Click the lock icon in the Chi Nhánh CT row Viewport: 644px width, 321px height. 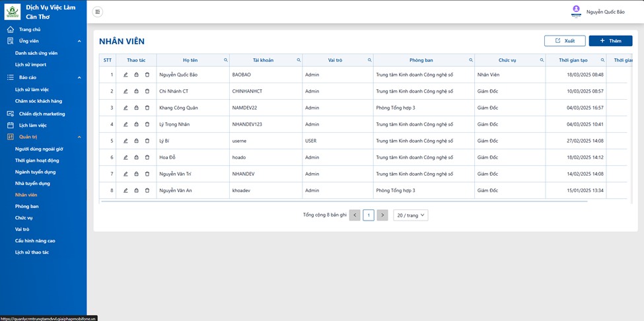click(136, 91)
